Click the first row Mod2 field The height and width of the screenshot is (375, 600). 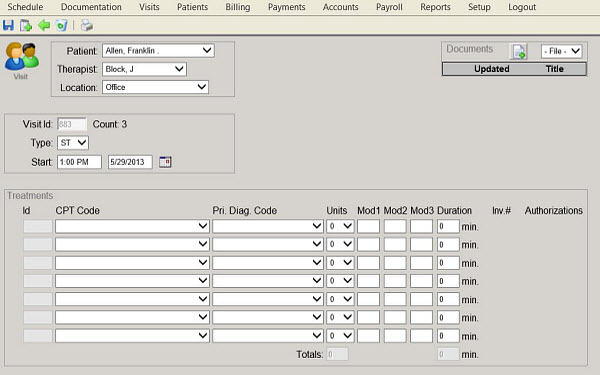tap(395, 226)
